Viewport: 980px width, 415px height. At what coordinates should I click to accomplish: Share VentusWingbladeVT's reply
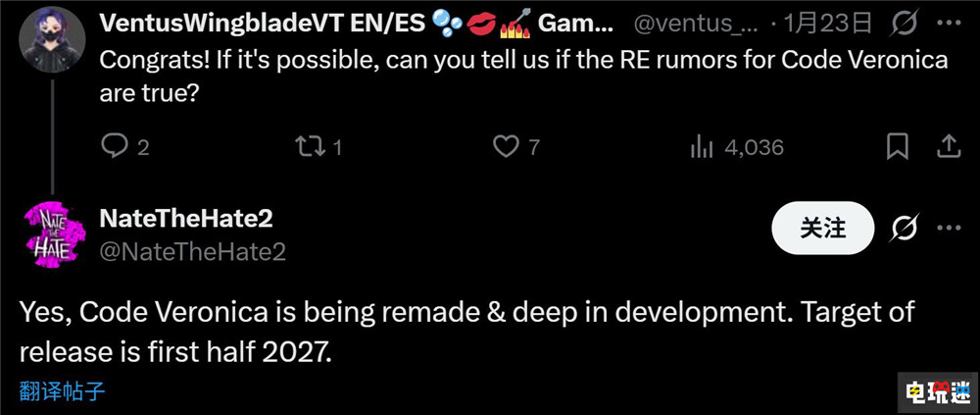(x=948, y=147)
